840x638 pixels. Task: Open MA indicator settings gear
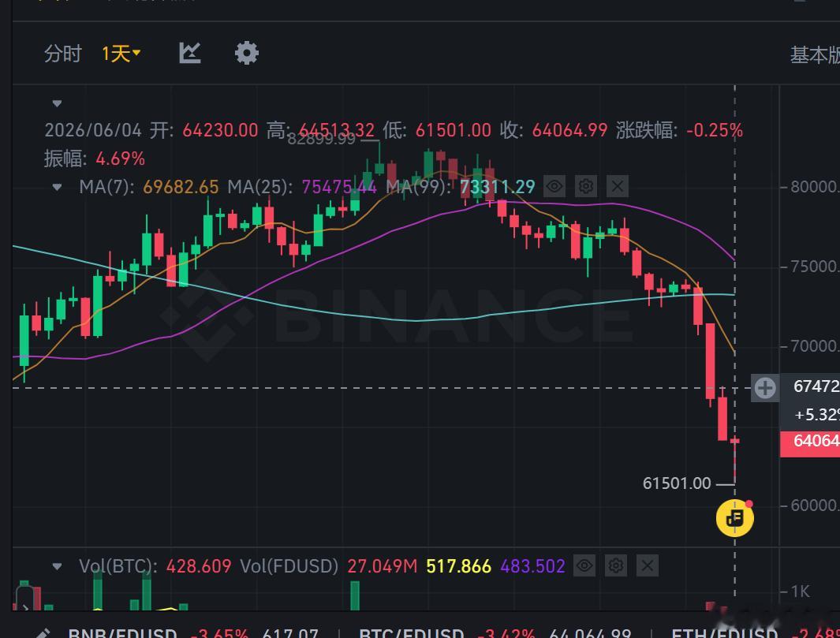pyautogui.click(x=585, y=186)
